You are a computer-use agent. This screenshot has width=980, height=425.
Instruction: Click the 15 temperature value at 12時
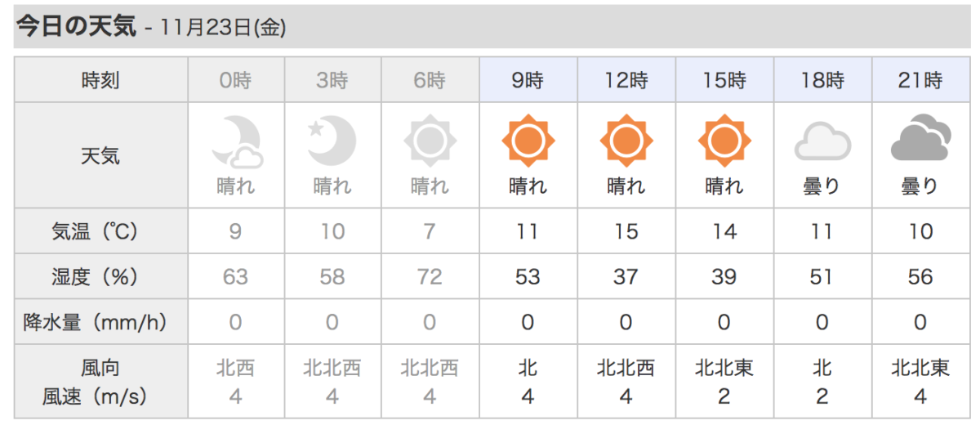click(x=626, y=232)
